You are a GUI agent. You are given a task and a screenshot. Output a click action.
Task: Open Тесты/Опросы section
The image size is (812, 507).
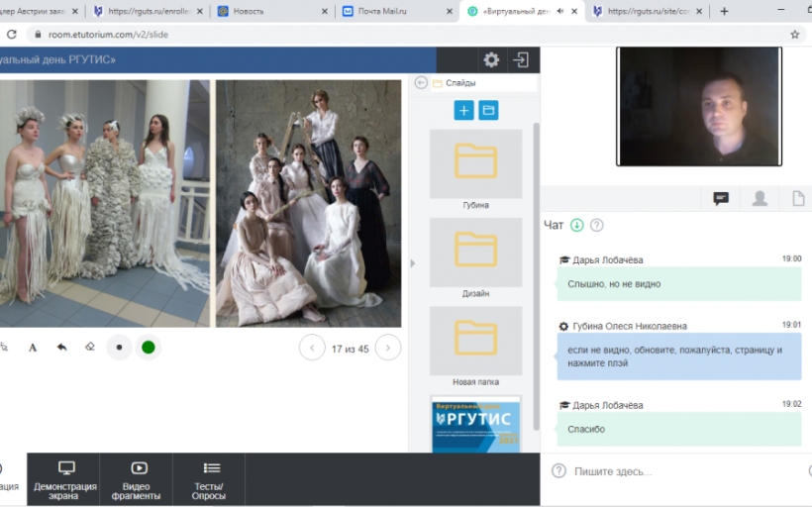[x=209, y=480]
